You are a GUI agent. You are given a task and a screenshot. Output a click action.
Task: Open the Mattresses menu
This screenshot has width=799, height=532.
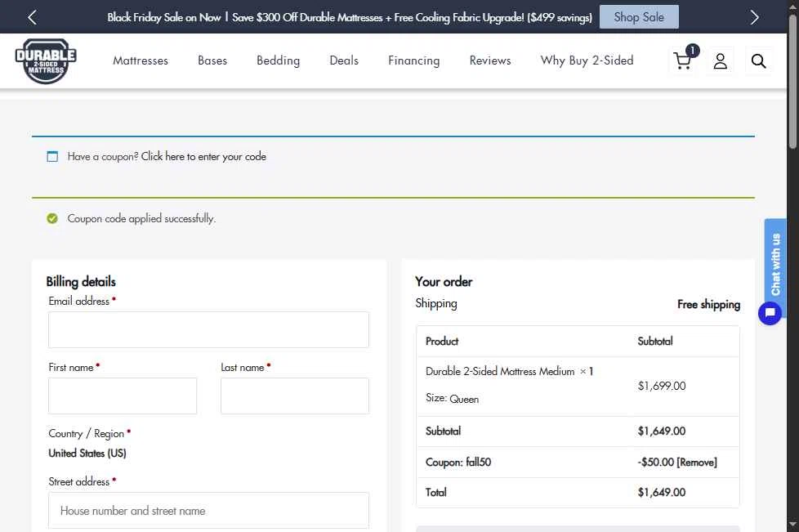click(141, 60)
